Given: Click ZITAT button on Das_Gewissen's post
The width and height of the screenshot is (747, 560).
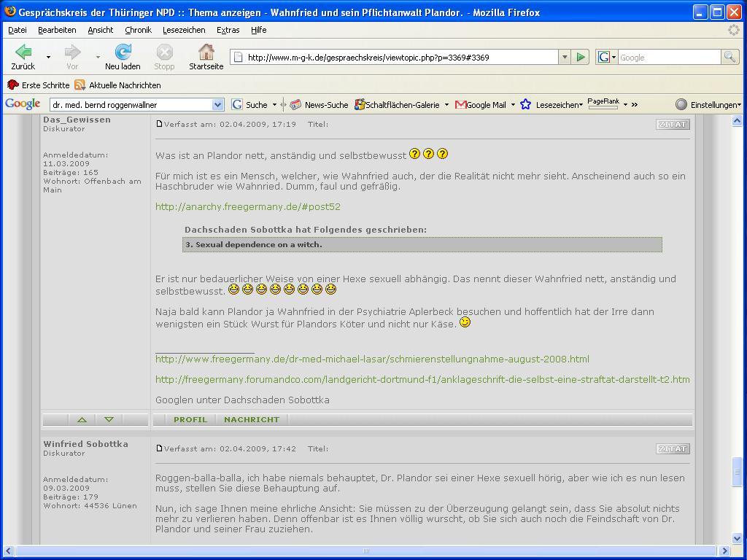Looking at the screenshot, I should 673,124.
